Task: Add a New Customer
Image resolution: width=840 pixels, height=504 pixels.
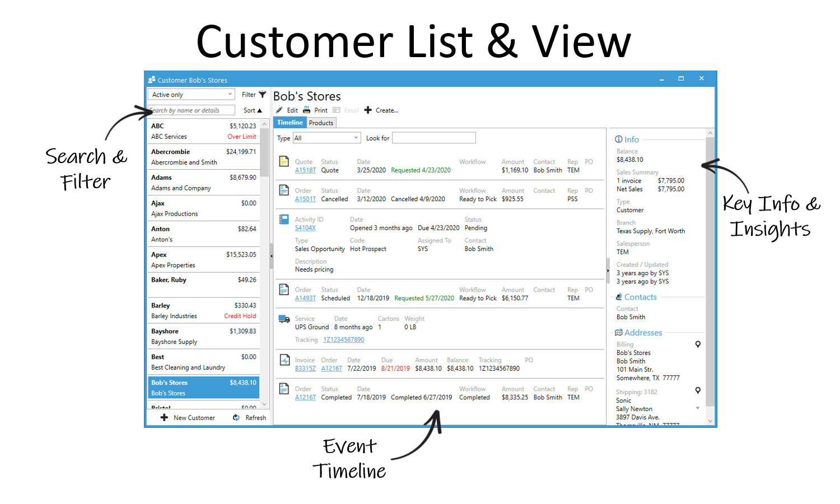Action: coord(188,418)
